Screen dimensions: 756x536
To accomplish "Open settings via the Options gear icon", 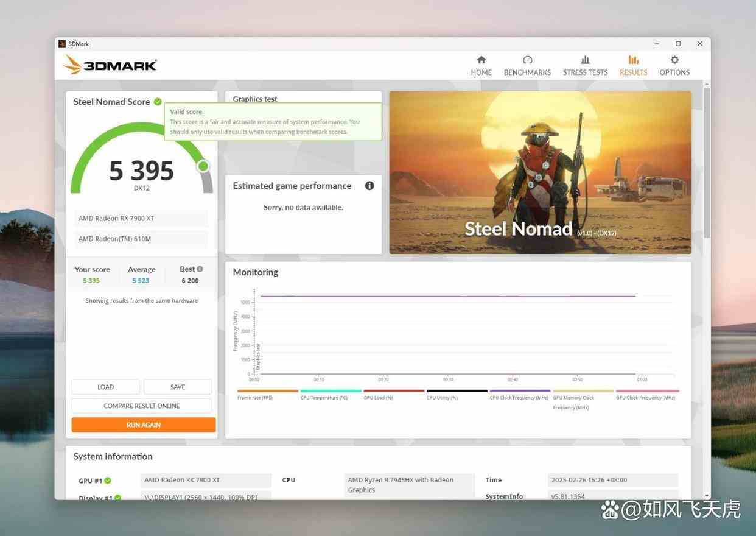I will coord(674,60).
